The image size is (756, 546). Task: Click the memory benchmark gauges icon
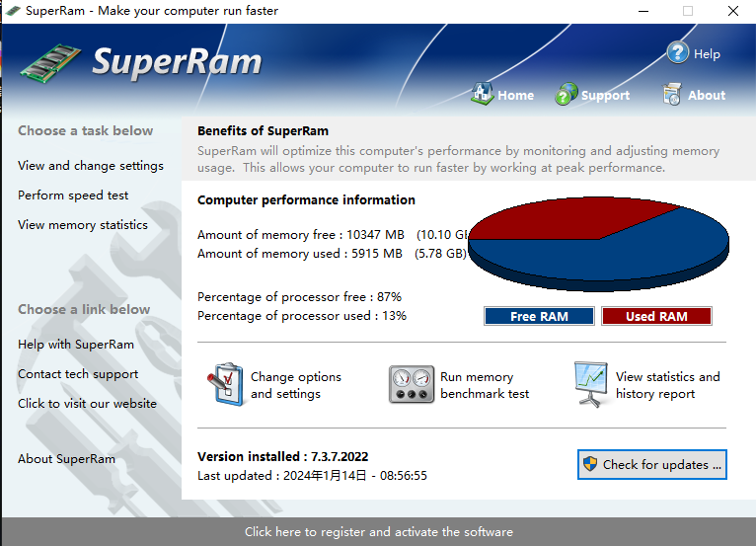point(411,384)
